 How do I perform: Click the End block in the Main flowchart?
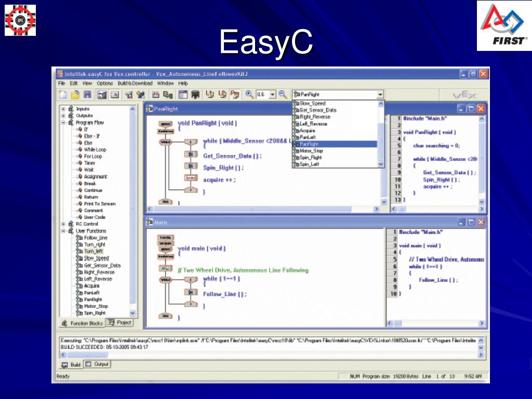pyautogui.click(x=165, y=316)
